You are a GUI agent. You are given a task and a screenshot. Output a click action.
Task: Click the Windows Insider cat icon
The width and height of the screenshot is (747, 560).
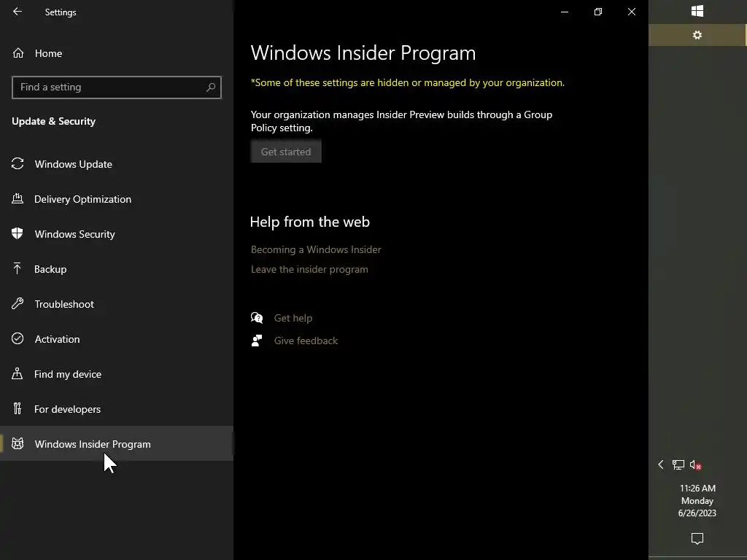[x=18, y=444]
